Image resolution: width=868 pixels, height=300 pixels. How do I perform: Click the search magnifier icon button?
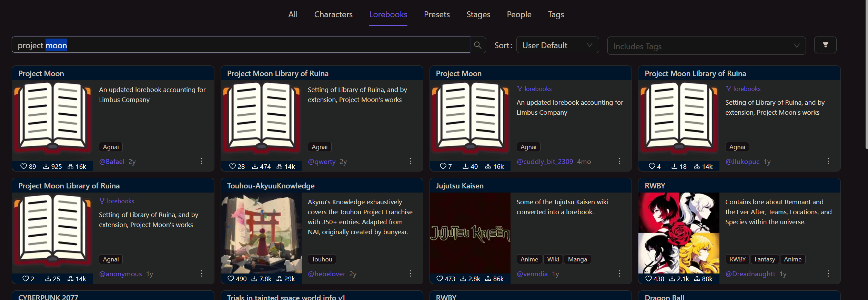click(477, 45)
